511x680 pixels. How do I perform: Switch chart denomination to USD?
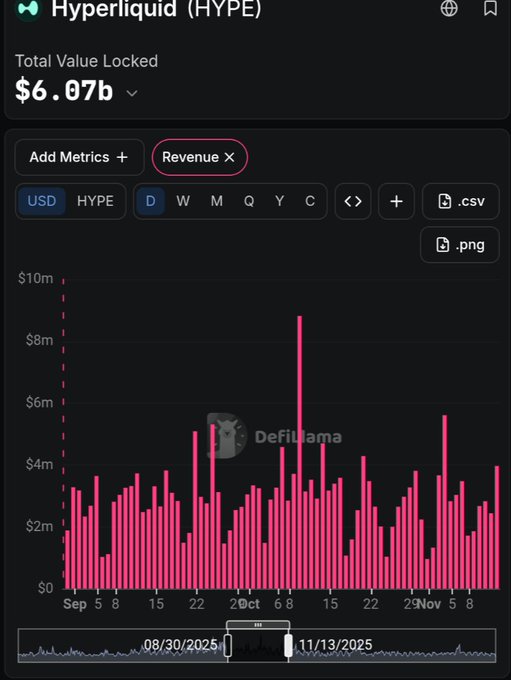click(42, 201)
